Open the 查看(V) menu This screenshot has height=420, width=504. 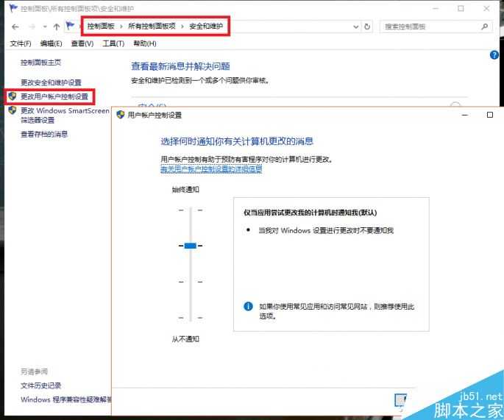point(82,43)
